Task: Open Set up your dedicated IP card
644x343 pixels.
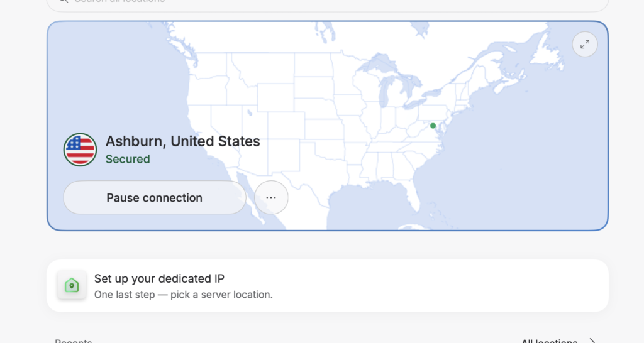Action: tap(327, 286)
